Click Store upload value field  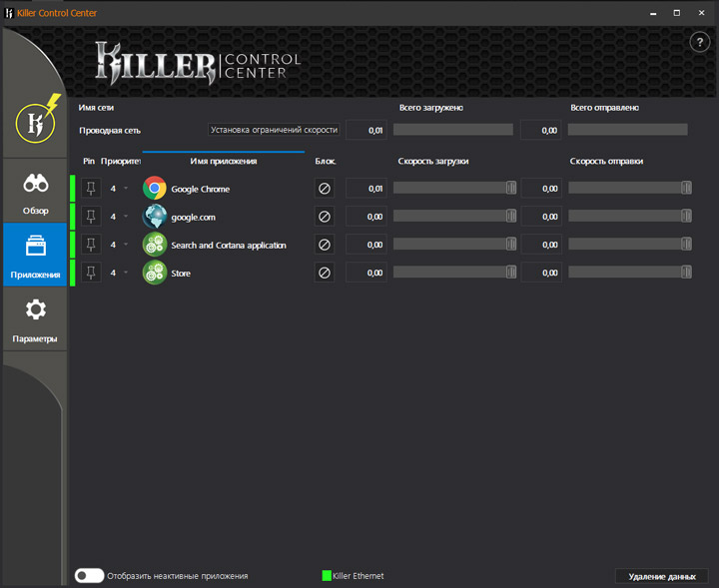click(x=541, y=273)
